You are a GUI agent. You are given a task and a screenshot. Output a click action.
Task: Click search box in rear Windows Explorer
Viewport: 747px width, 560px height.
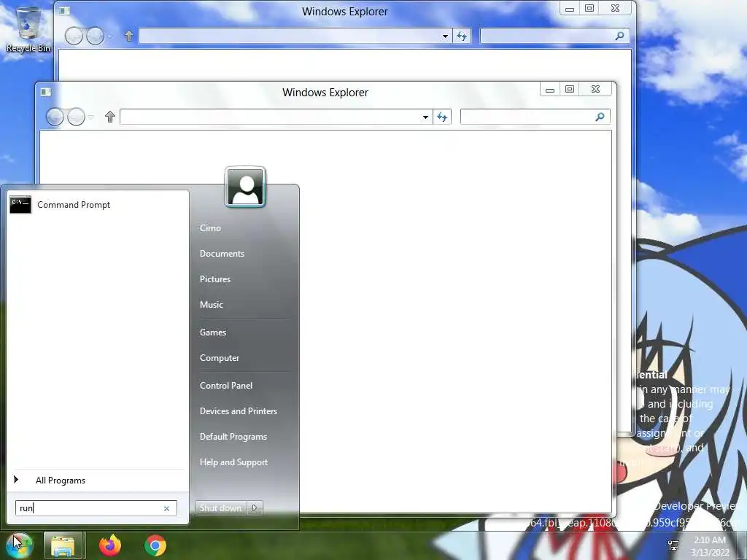click(546, 36)
